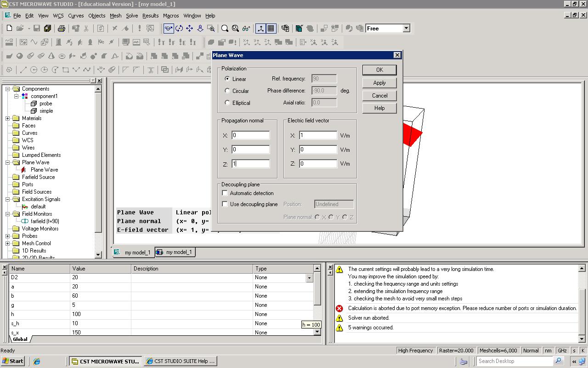Click the line curve tool icon
Image resolution: width=588 pixels, height=368 pixels.
pyautogui.click(x=23, y=70)
